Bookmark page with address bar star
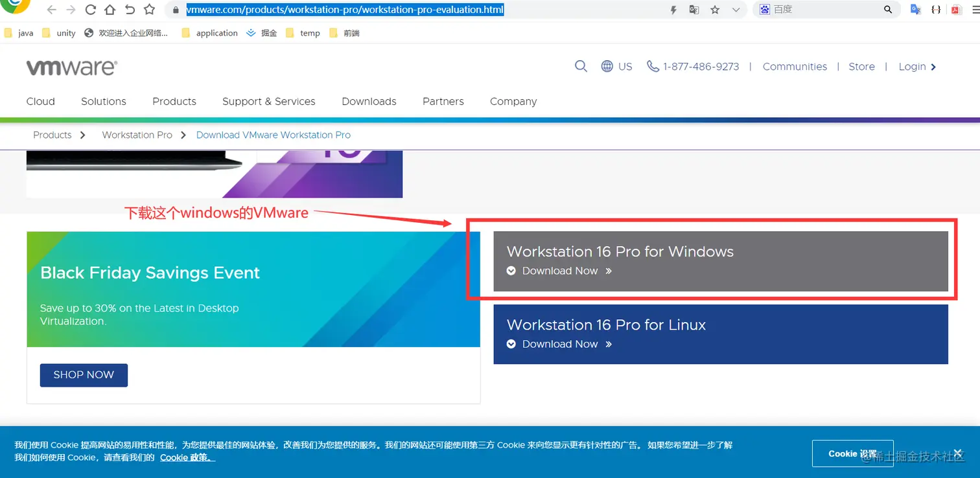Image resolution: width=980 pixels, height=478 pixels. (x=715, y=10)
